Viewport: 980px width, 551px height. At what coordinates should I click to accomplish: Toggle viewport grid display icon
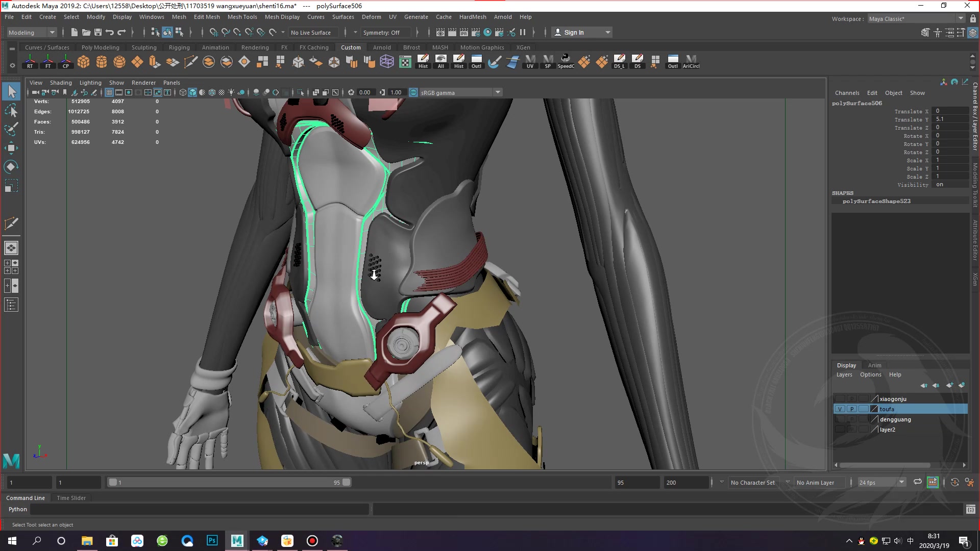109,92
